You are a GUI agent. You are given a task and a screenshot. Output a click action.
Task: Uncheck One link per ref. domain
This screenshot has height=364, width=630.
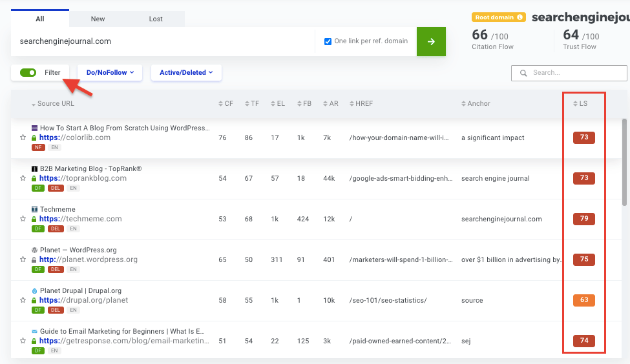point(328,41)
